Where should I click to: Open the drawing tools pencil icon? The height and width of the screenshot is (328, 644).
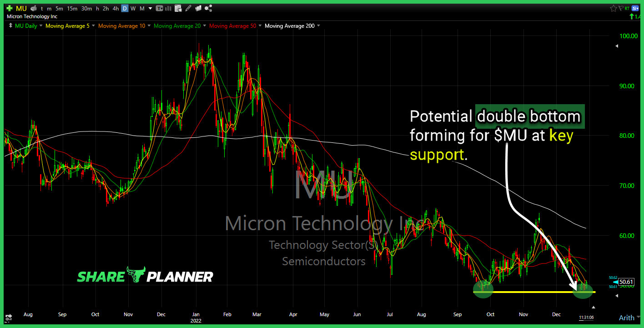coord(188,8)
